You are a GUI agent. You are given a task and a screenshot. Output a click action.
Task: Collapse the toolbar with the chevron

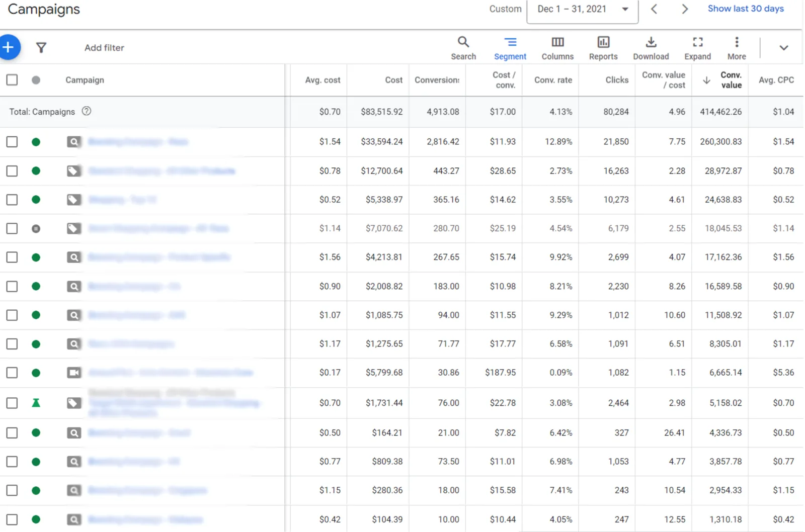click(783, 48)
